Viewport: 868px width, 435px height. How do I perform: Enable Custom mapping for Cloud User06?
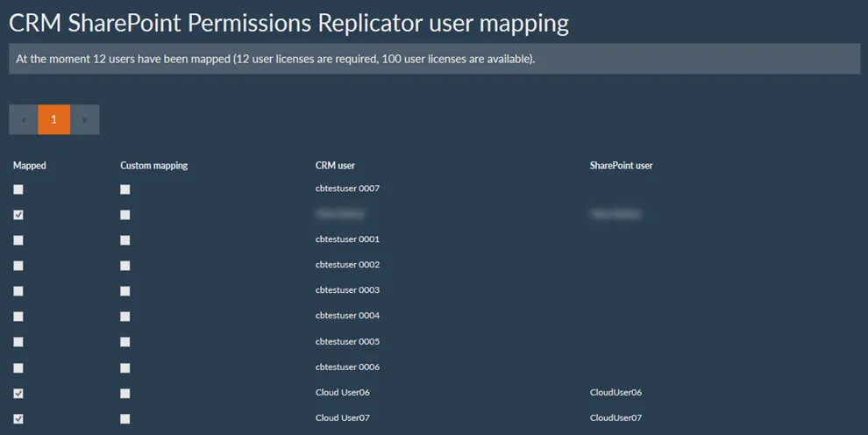125,394
